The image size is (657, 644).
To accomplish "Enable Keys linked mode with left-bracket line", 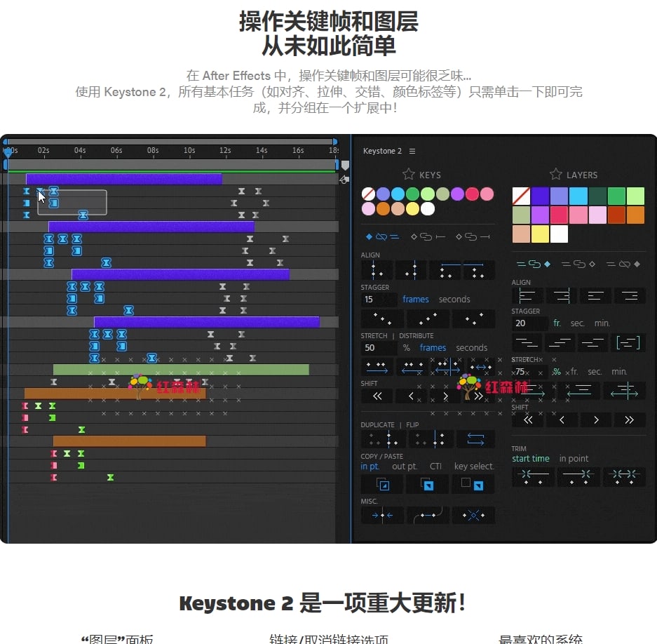I will point(428,237).
